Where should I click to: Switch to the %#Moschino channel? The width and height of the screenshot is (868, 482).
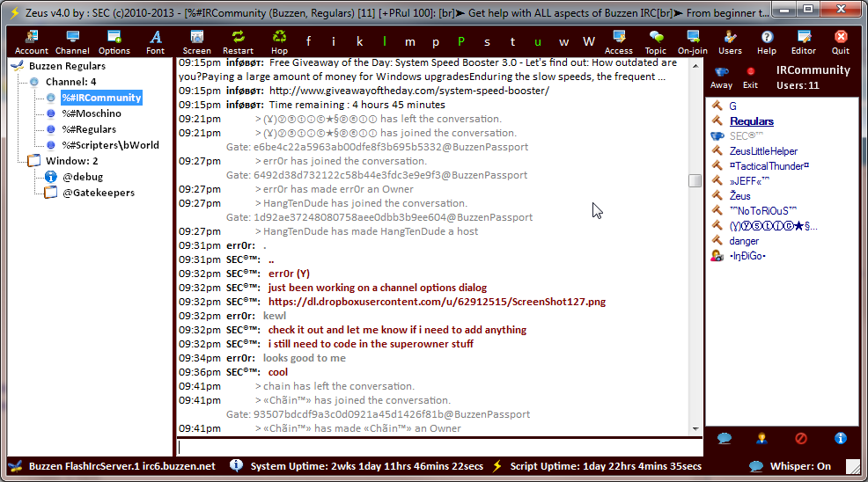coord(91,113)
